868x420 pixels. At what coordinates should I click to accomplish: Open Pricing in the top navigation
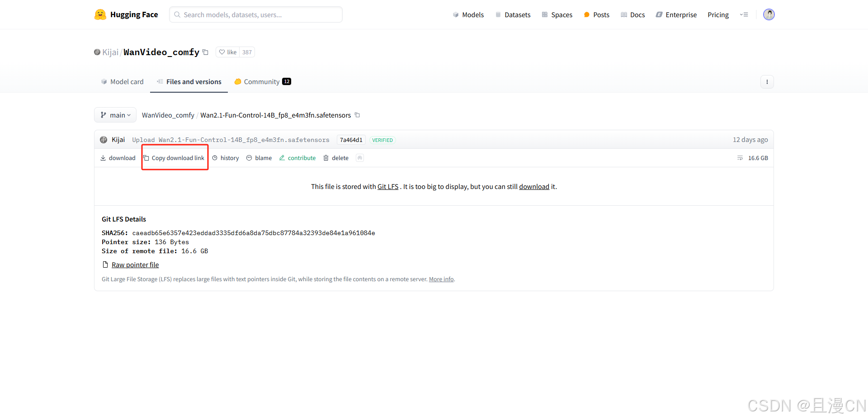pyautogui.click(x=718, y=15)
